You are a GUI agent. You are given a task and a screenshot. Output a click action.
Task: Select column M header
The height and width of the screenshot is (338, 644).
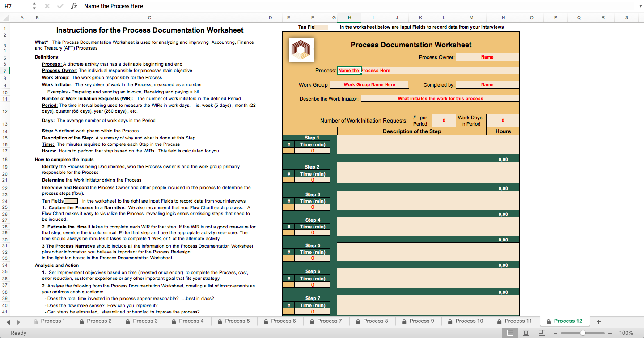(471, 17)
